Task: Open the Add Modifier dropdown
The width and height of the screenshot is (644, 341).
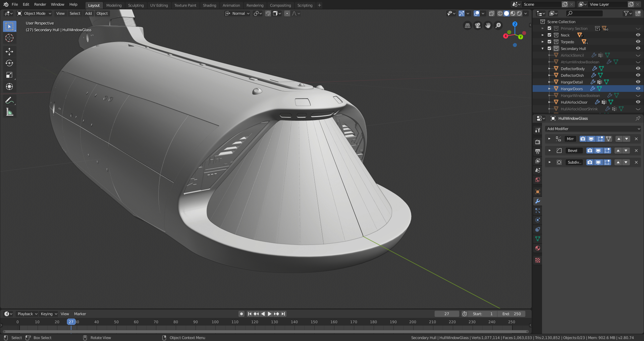Action: tap(593, 129)
